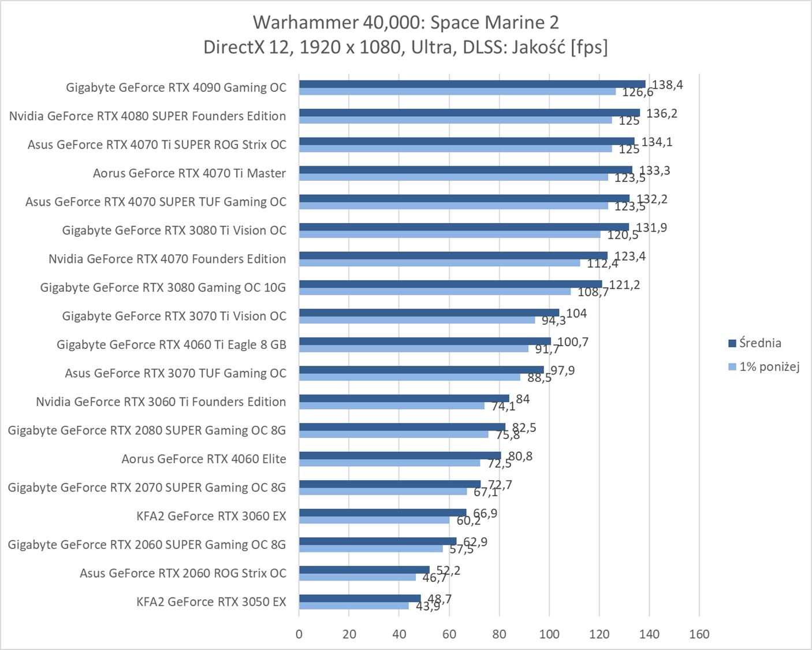812x650 pixels.
Task: Click the chart title Warhammer 40,000: Space Marine 2
Action: 405,23
